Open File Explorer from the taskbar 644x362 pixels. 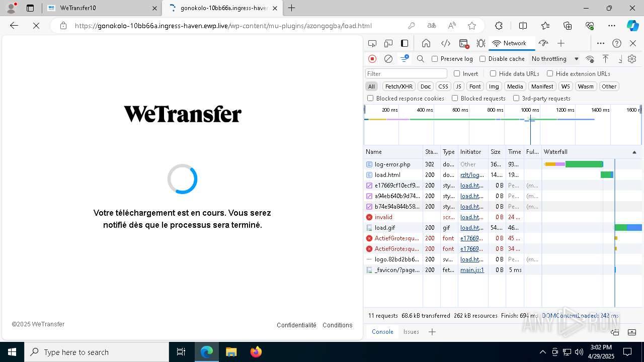(x=231, y=352)
